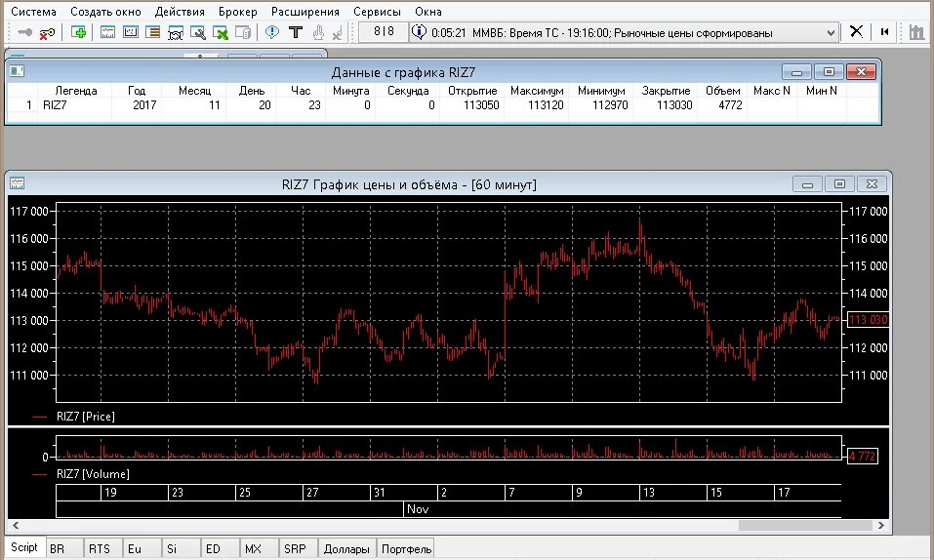Click the data table window title icon
Image resolution: width=934 pixels, height=560 pixels.
[x=17, y=72]
